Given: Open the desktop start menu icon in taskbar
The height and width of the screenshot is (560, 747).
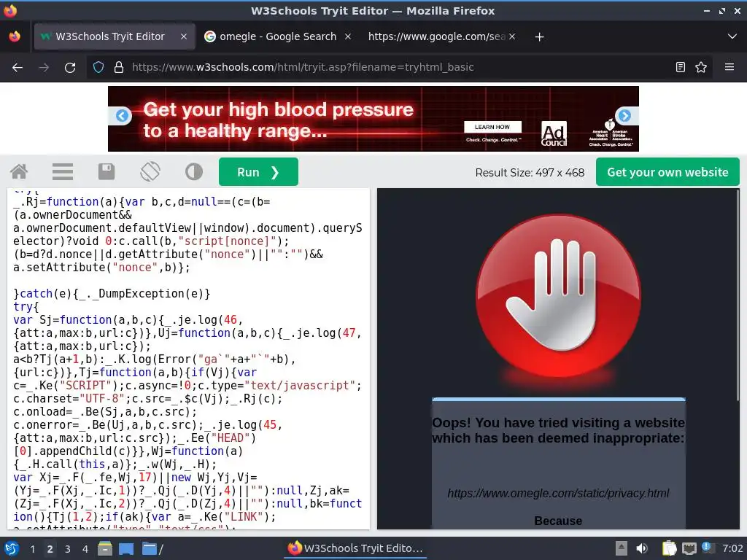Looking at the screenshot, I should point(11,548).
